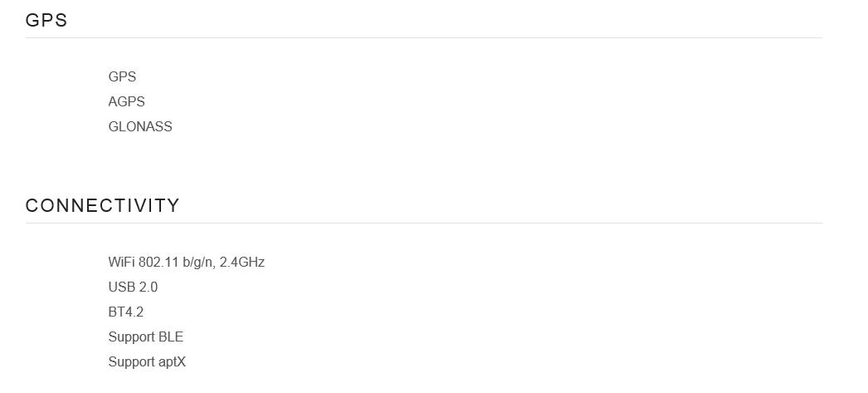Click the BT4.2 Bluetooth entry
Image resolution: width=868 pixels, height=393 pixels.
tap(125, 312)
